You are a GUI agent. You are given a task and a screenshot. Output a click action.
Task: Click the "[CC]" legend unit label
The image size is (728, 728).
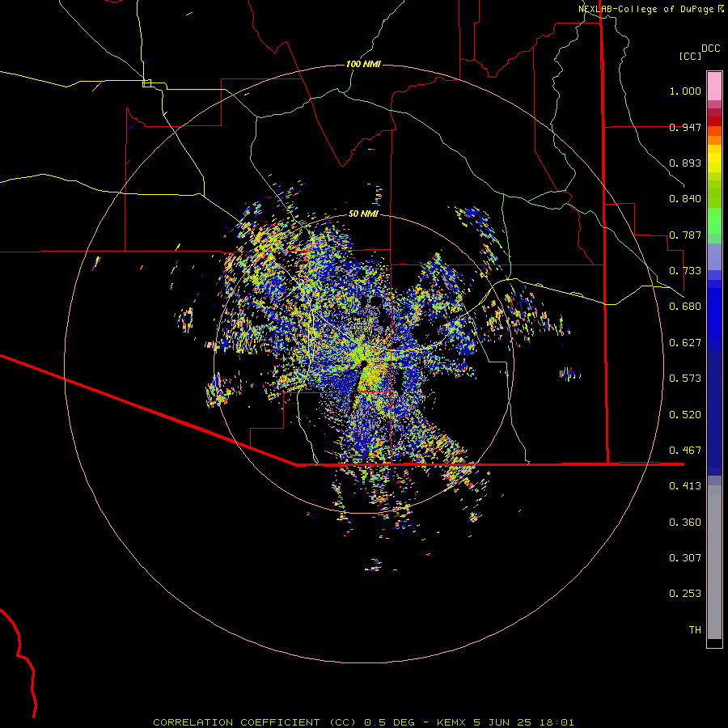coord(690,56)
